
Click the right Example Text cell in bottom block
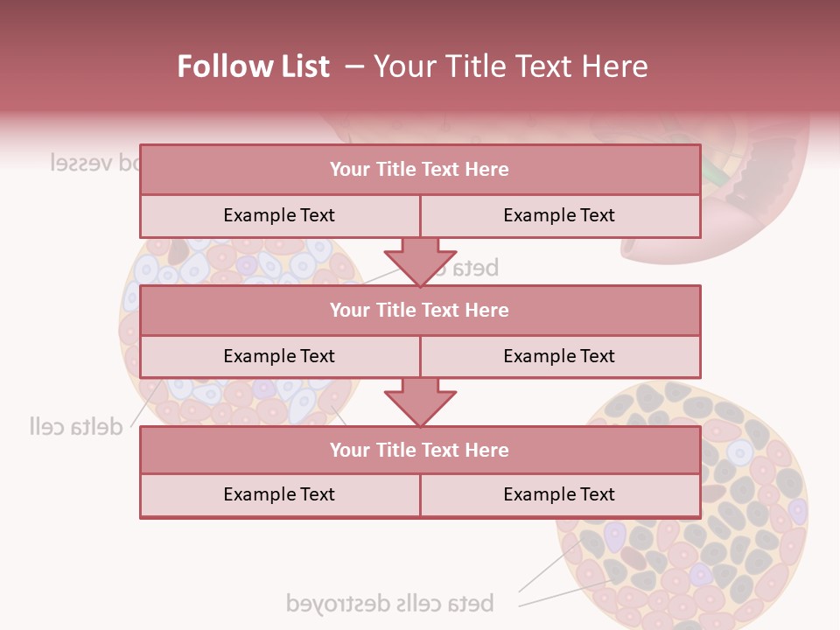click(560, 494)
